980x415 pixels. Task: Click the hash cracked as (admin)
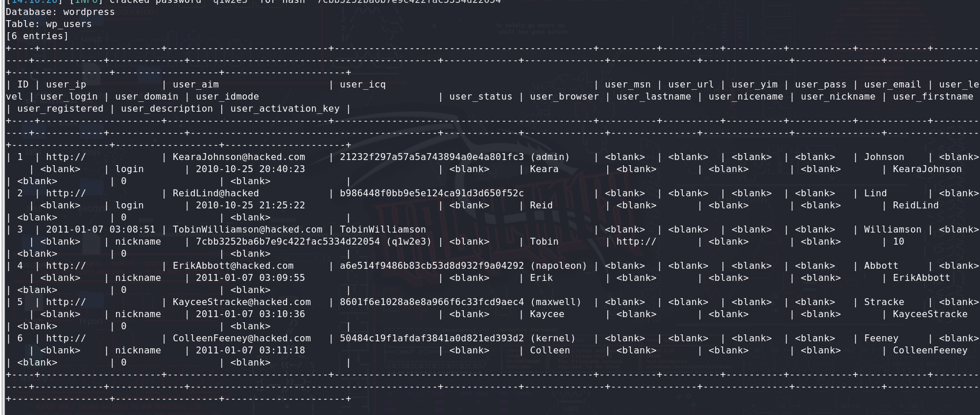click(432, 157)
